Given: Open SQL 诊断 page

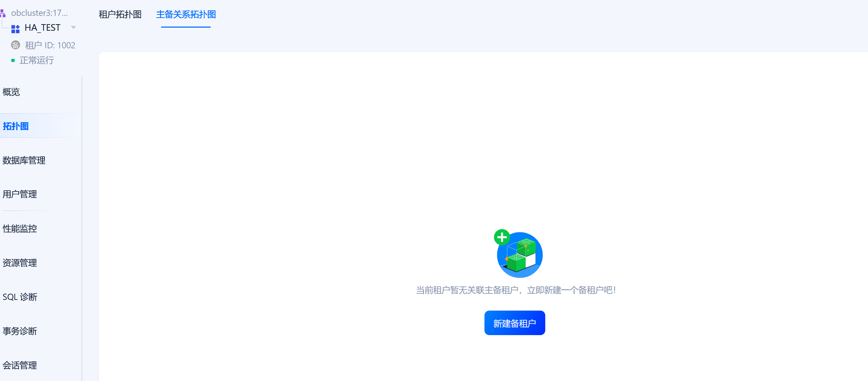Looking at the screenshot, I should 20,297.
